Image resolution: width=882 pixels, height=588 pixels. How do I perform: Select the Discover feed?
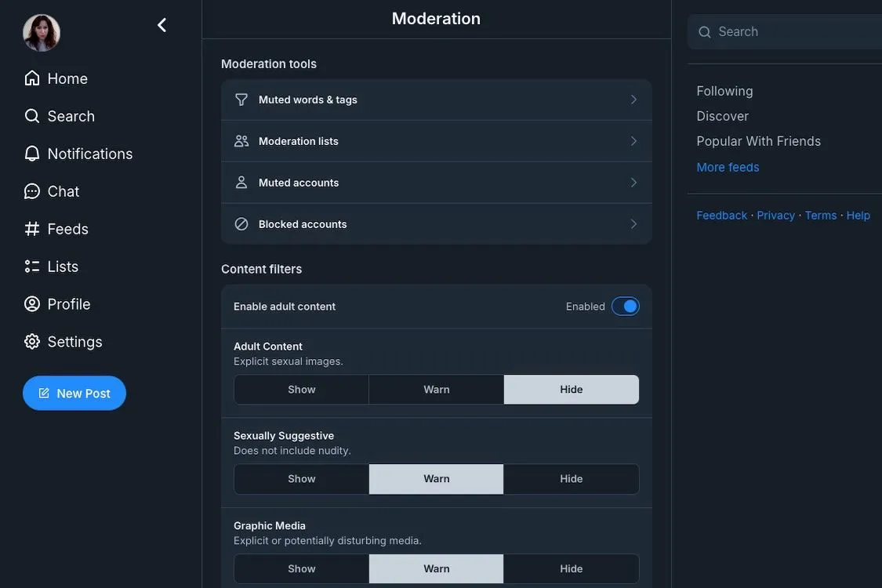pos(722,116)
